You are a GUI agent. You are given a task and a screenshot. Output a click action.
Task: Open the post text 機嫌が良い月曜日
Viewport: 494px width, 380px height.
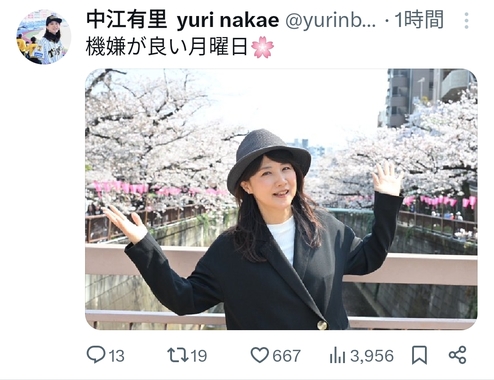coord(167,47)
